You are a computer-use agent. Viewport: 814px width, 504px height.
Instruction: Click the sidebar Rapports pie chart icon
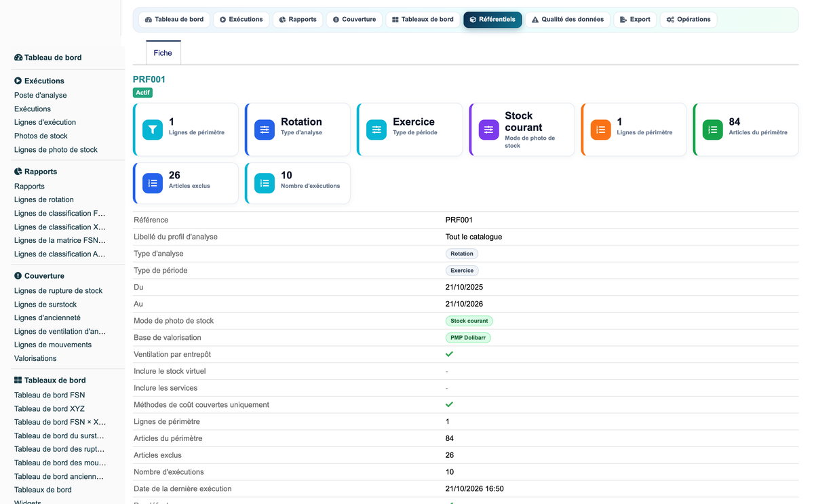pyautogui.click(x=18, y=172)
